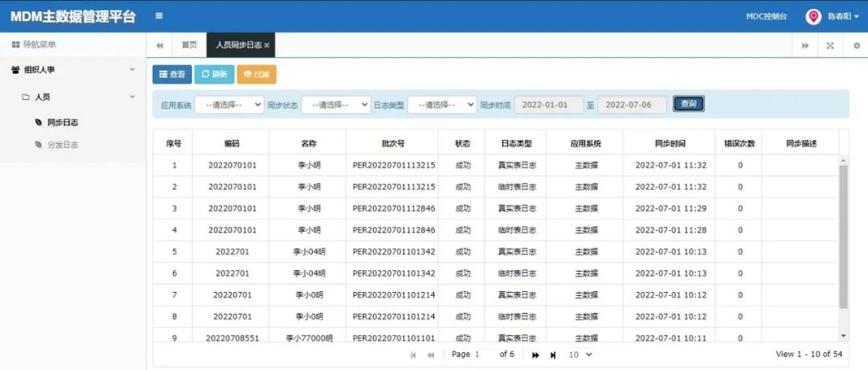This screenshot has height=370, width=868.
Task: Click the scrollbar up arrow in table
Action: tap(843, 161)
